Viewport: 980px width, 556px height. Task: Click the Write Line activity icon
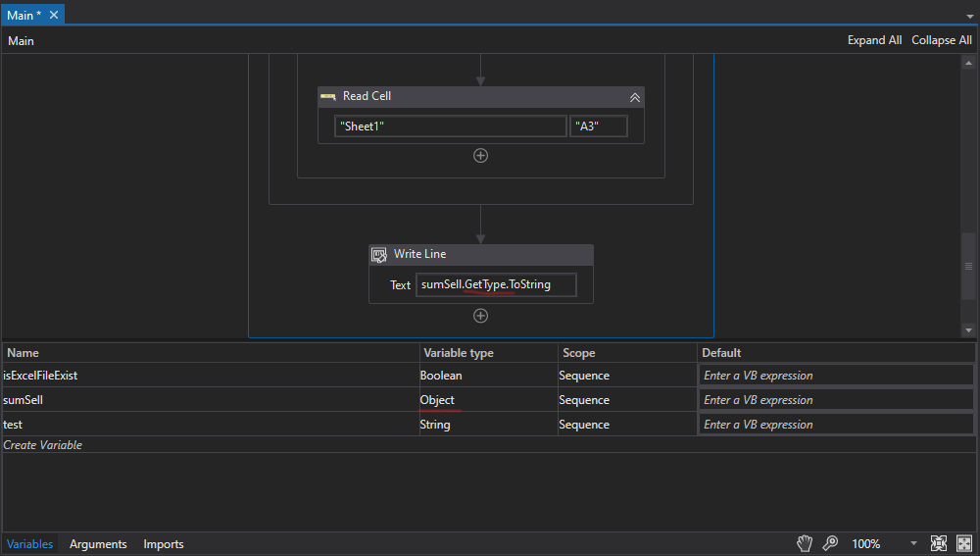379,255
